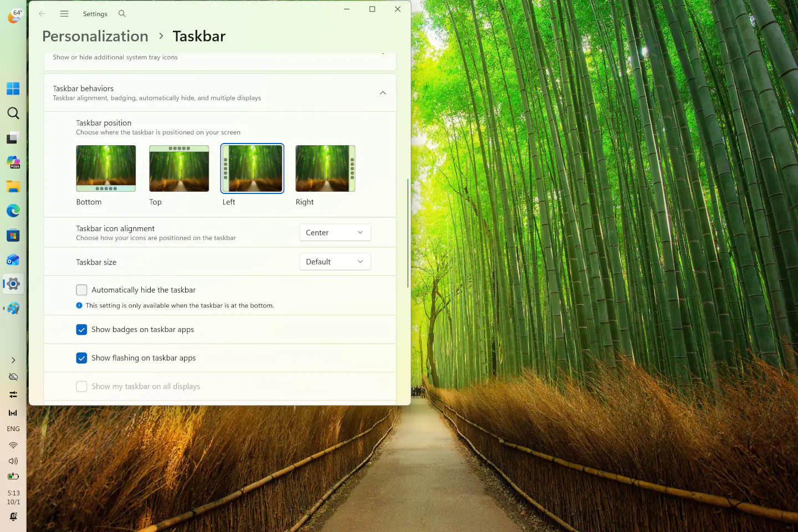Open Task View from taskbar

click(13, 137)
